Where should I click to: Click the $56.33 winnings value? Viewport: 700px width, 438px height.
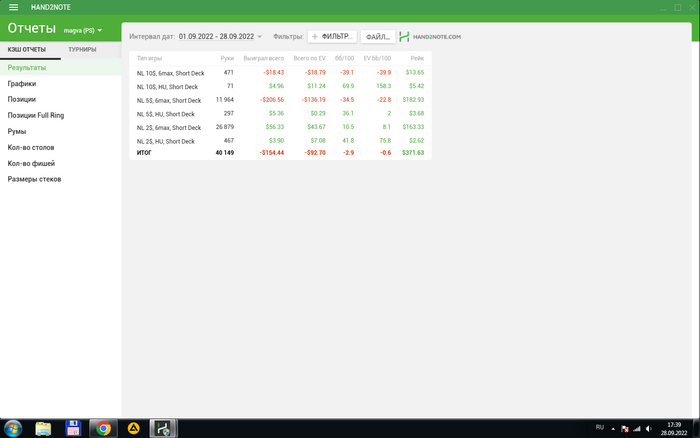tap(275, 127)
